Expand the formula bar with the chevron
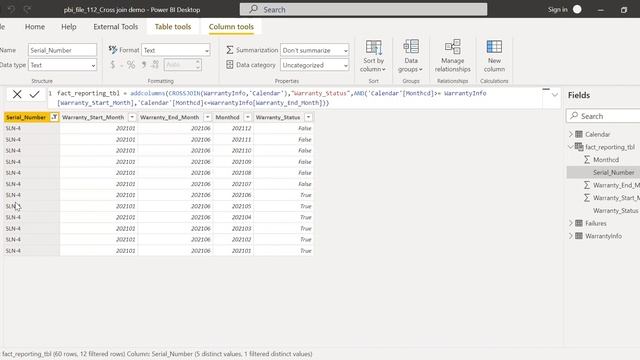Image resolution: width=640 pixels, height=360 pixels. click(x=554, y=95)
